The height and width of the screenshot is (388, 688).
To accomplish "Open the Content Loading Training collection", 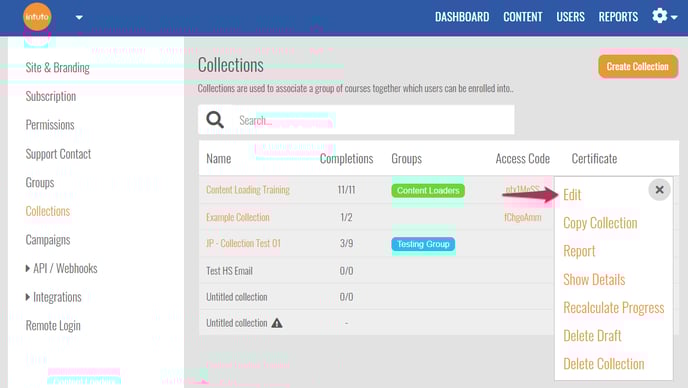I will pos(248,190).
